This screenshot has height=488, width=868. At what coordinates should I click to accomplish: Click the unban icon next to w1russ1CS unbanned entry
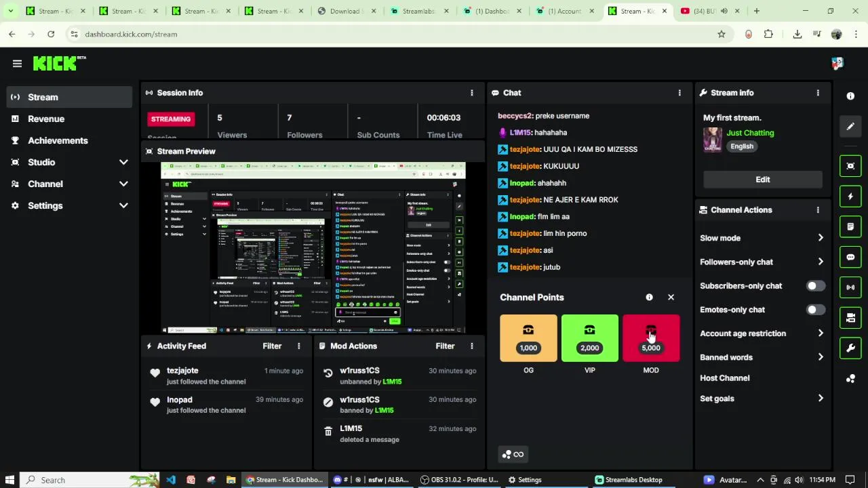click(328, 373)
